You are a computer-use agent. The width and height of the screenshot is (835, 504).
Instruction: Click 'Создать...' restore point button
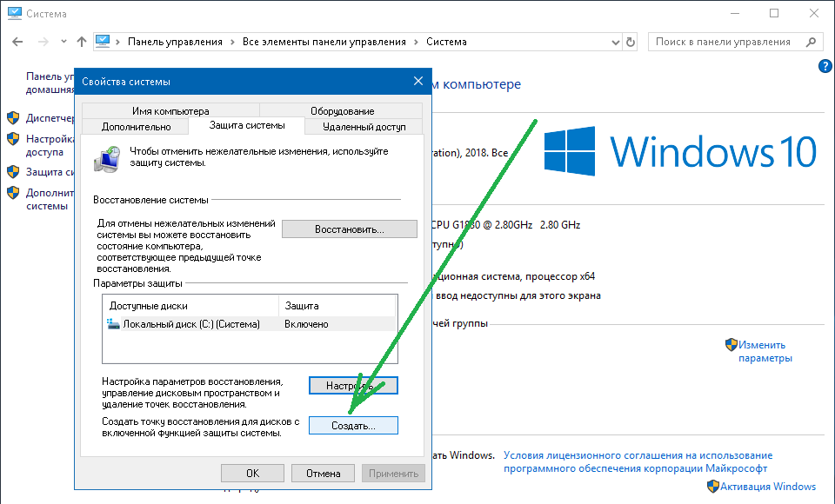(353, 426)
